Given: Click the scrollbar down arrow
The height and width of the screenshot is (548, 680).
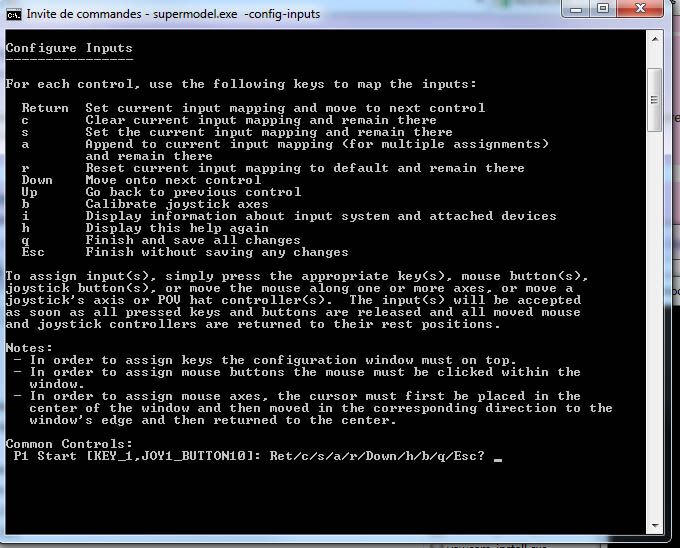Looking at the screenshot, I should pyautogui.click(x=654, y=530).
